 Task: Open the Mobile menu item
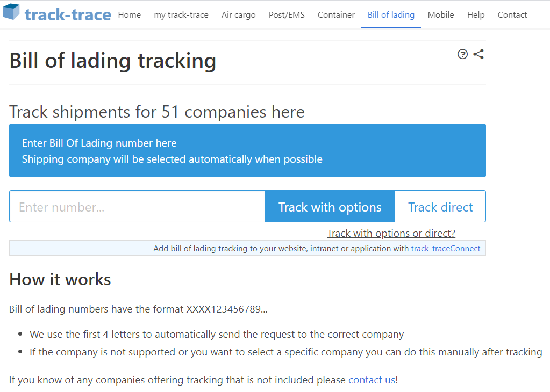pyautogui.click(x=441, y=14)
